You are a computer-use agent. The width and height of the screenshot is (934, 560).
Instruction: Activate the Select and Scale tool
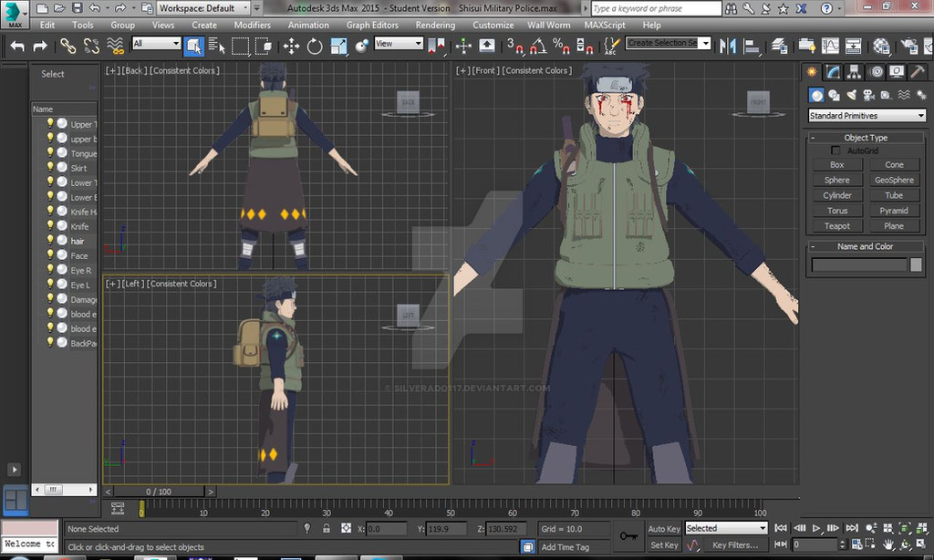tap(338, 46)
